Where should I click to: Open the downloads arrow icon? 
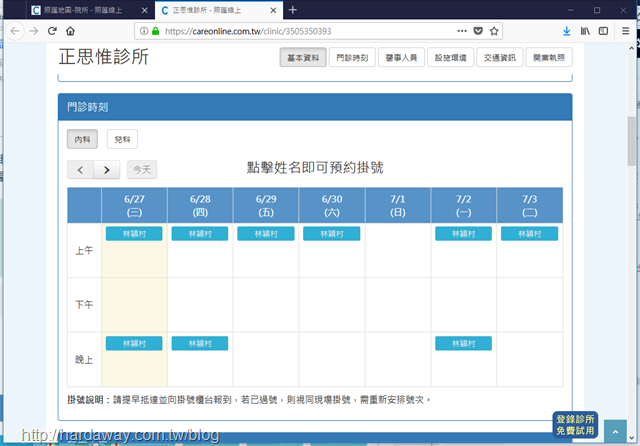(567, 31)
